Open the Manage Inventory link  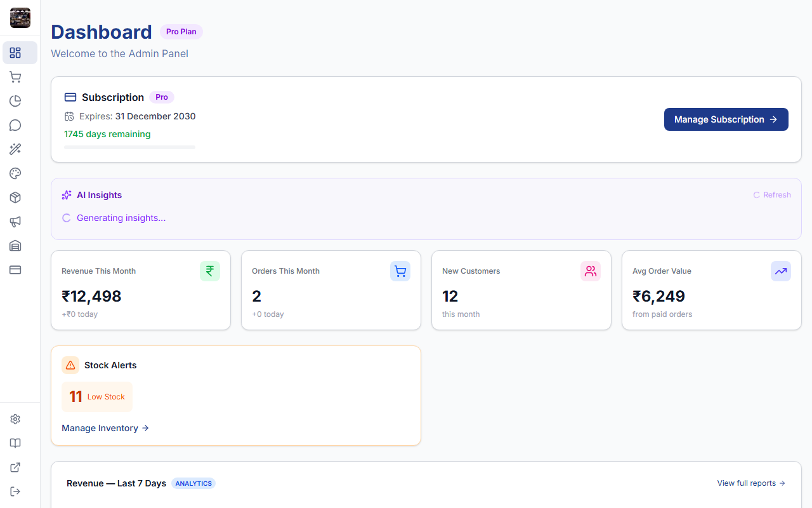(105, 428)
